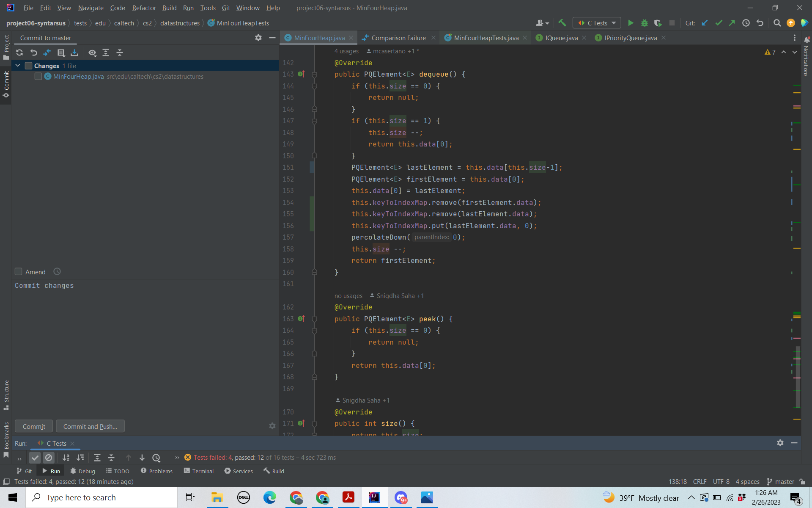
Task: Open the Refactor menu
Action: tap(144, 8)
